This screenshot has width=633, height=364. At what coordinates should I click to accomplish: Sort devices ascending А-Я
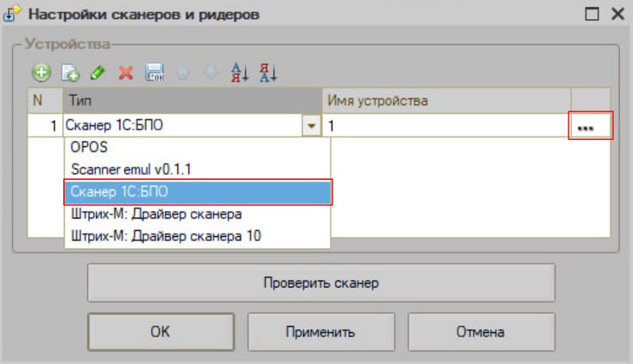click(x=239, y=73)
